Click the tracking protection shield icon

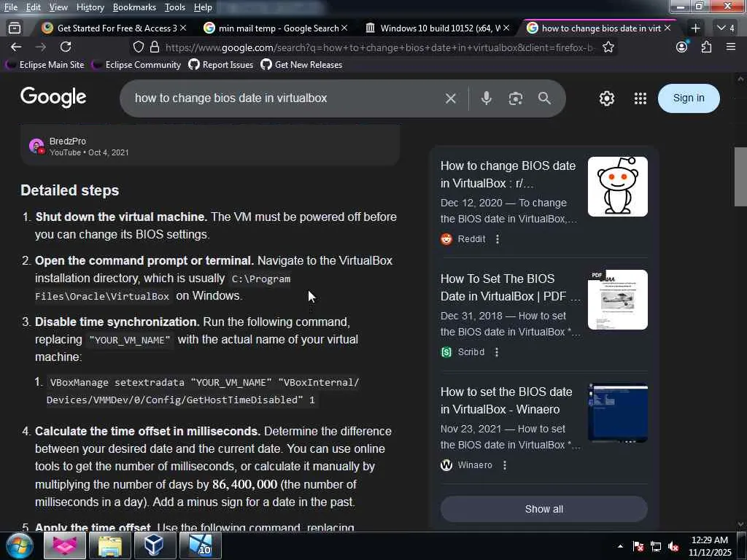[x=138, y=47]
